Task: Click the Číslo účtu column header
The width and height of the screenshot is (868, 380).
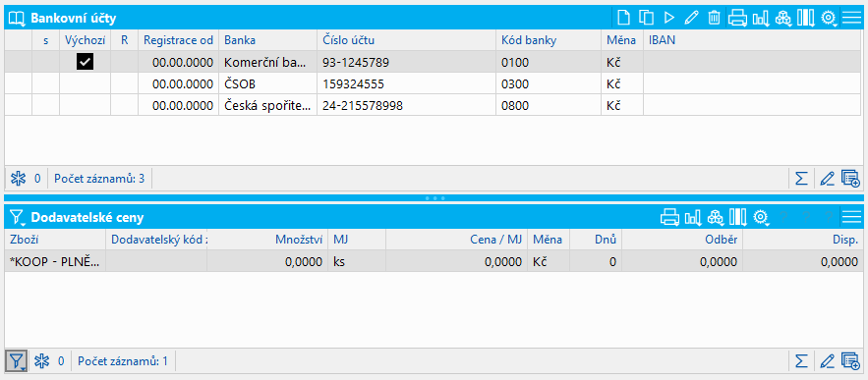Action: (x=406, y=40)
